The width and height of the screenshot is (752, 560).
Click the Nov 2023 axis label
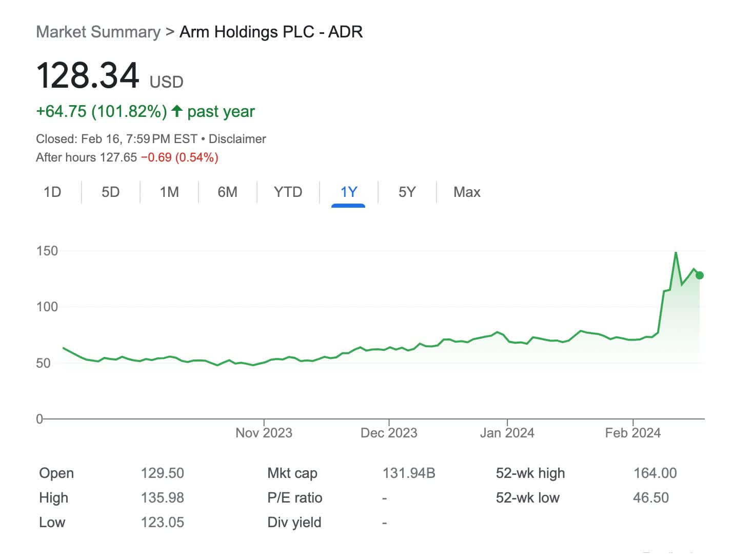click(x=264, y=433)
